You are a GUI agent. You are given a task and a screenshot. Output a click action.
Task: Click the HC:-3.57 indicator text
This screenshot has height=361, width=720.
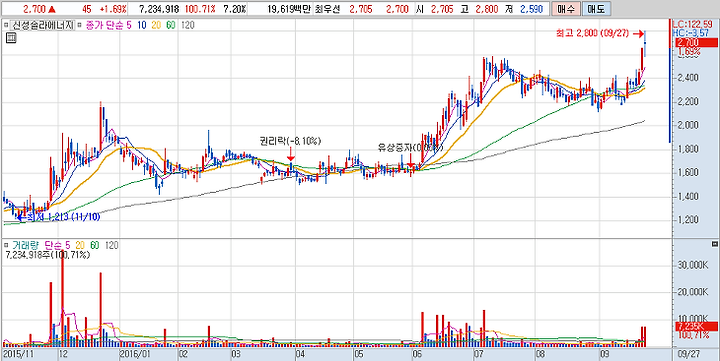pyautogui.click(x=692, y=33)
